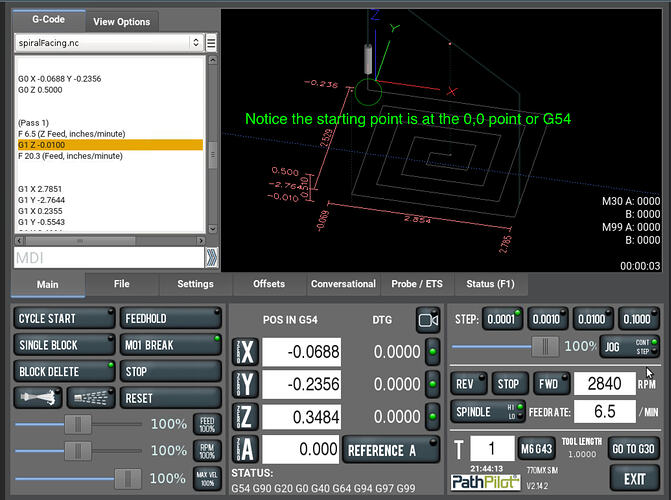The height and width of the screenshot is (500, 671).
Task: Toggle Block Delete option
Action: [x=64, y=372]
